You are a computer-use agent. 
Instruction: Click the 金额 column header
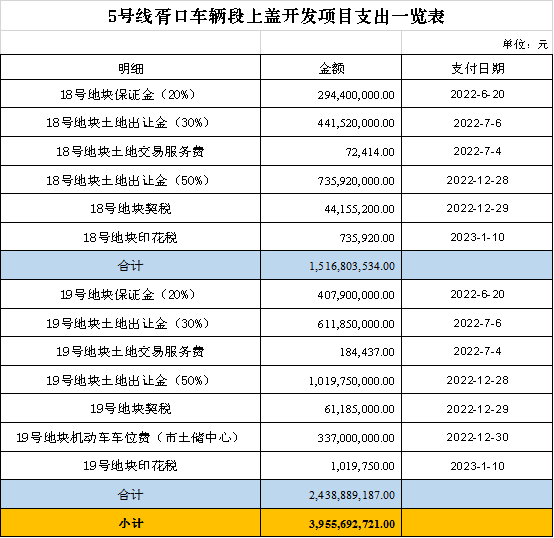[331, 67]
